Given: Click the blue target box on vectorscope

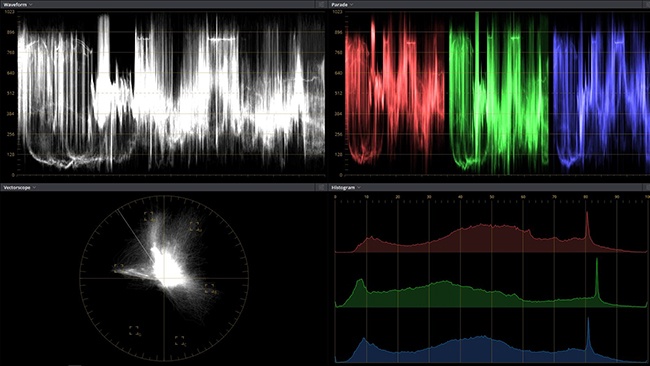Looking at the screenshot, I should [209, 288].
